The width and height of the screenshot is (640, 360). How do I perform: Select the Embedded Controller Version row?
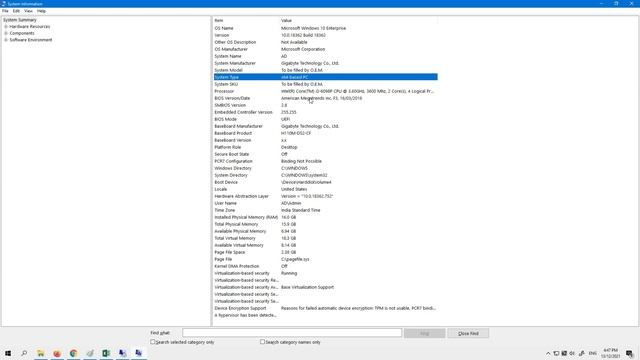coord(325,112)
